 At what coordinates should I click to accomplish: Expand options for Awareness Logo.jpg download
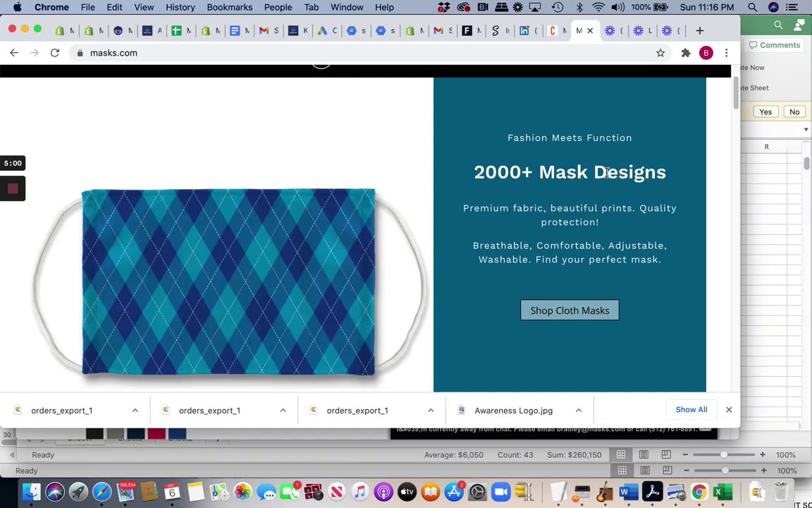pyautogui.click(x=579, y=410)
